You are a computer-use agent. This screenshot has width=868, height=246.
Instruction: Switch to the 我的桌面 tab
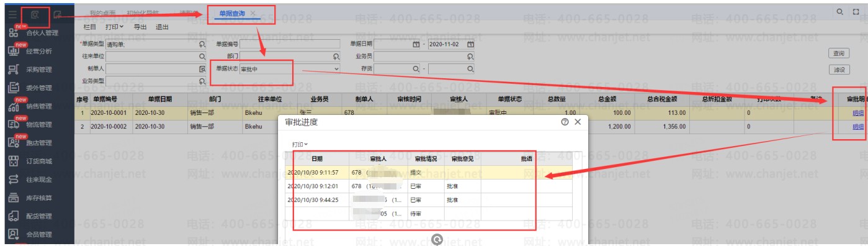[x=102, y=13]
